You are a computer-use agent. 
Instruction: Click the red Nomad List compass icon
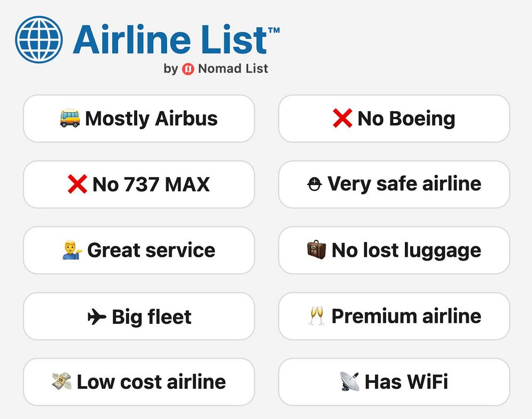[x=188, y=69]
